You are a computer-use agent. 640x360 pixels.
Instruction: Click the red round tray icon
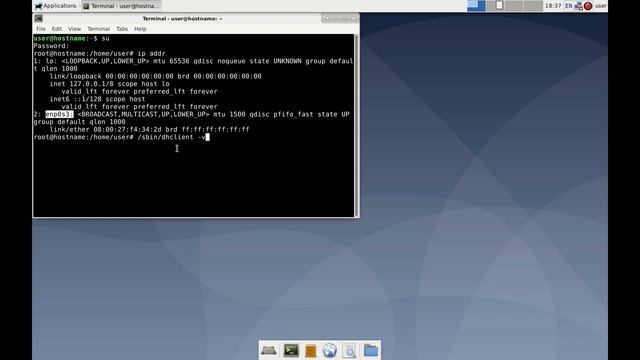[588, 6]
